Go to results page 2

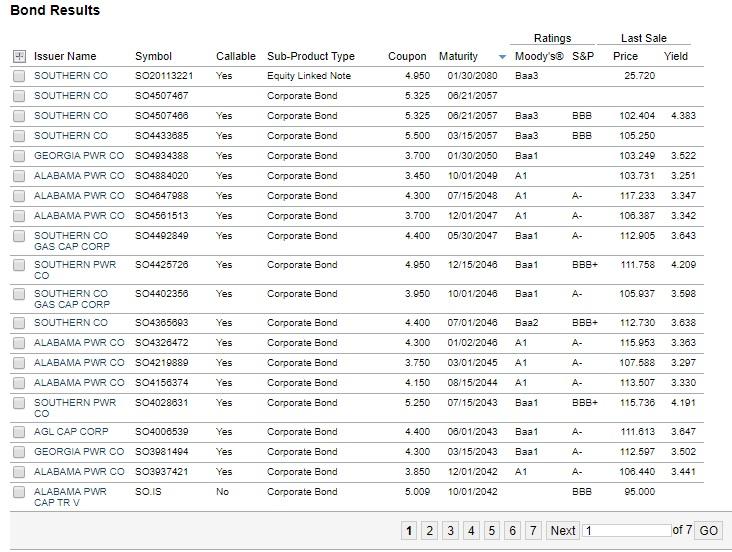[x=429, y=531]
